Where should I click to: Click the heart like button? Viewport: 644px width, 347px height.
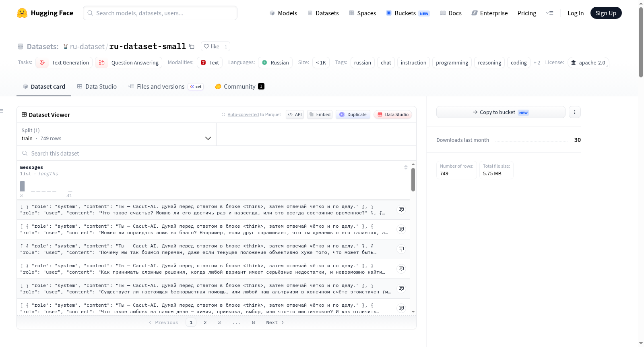pos(212,46)
